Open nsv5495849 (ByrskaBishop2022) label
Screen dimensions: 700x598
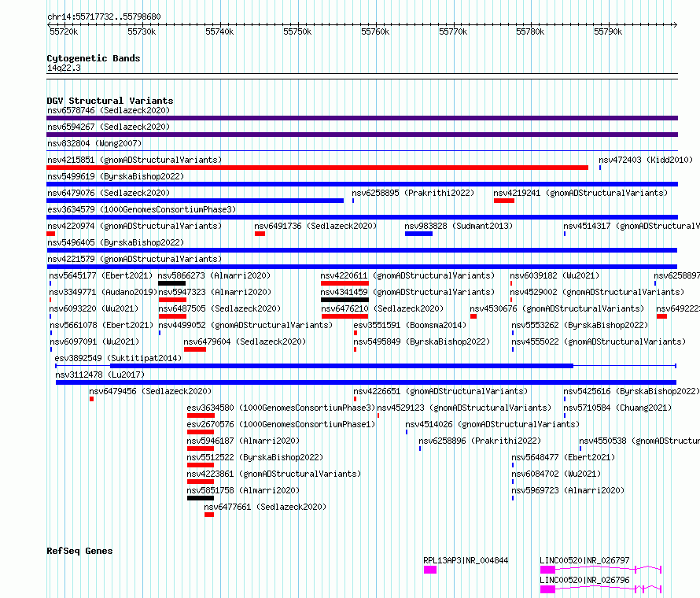(x=422, y=341)
